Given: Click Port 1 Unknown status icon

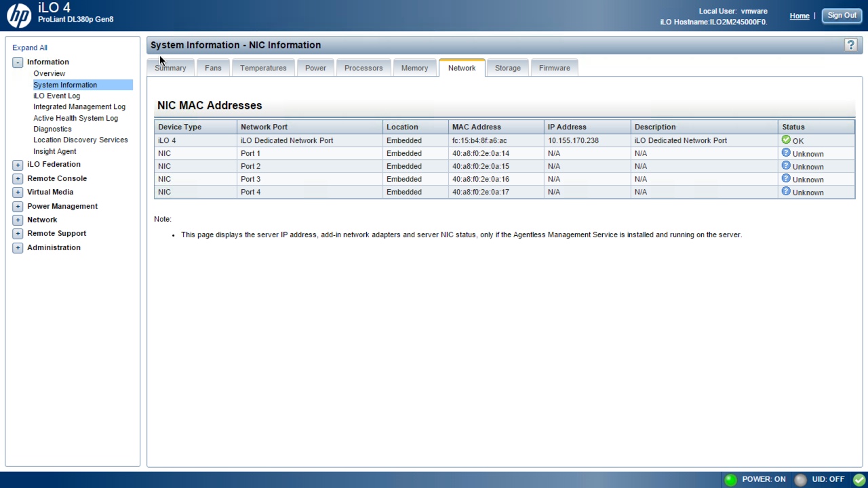Looking at the screenshot, I should (x=786, y=153).
